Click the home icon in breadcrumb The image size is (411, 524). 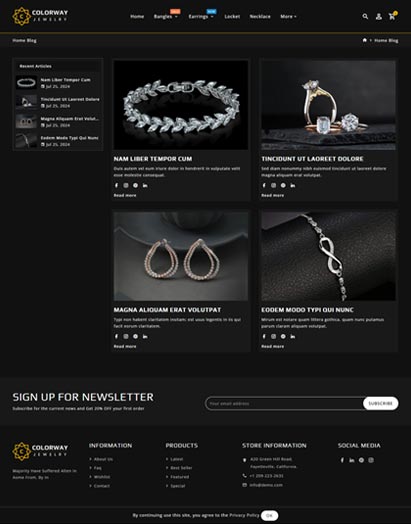point(365,40)
